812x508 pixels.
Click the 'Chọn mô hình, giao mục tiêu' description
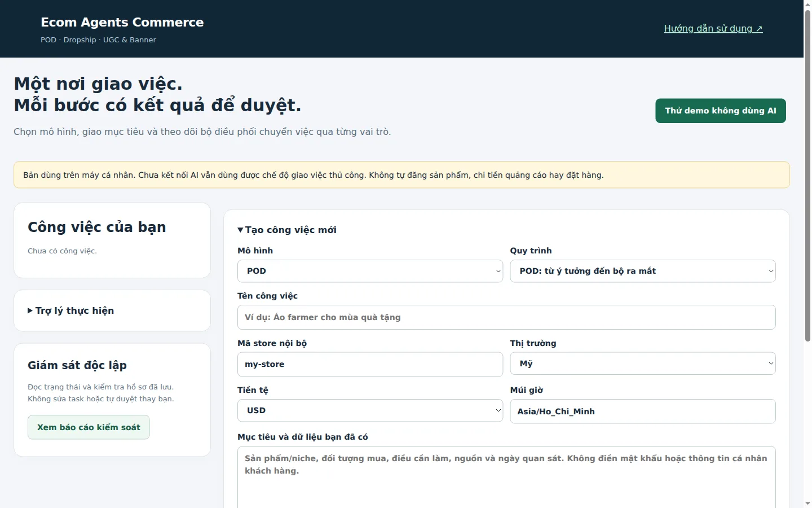202,132
